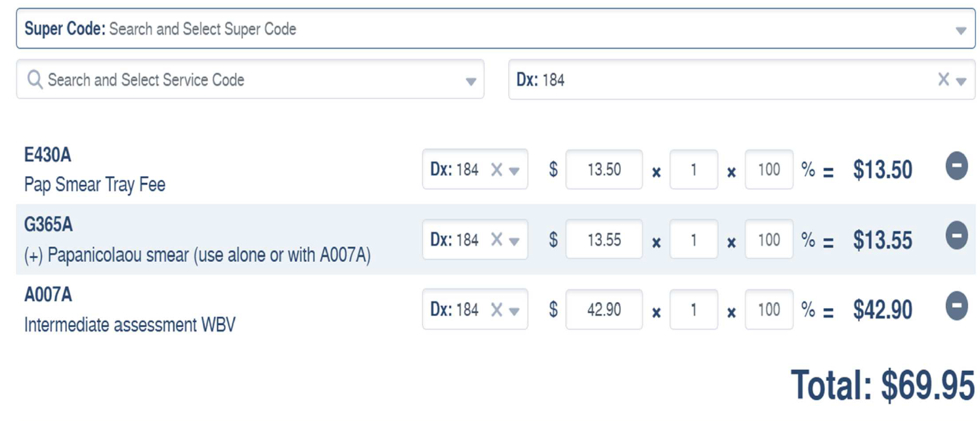Click the quantity field on G365A row
Image resolution: width=980 pixels, height=421 pixels.
[694, 240]
